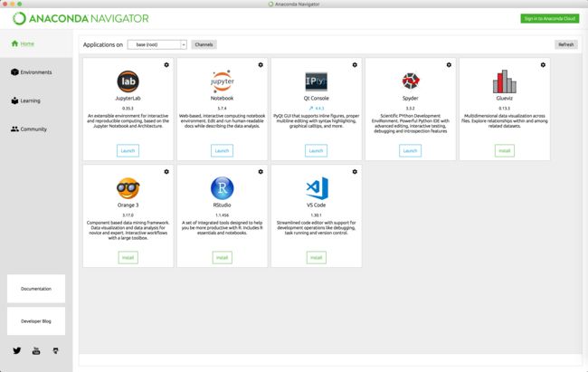Viewport: 588px width, 372px height.
Task: Click the RStudio app icon
Action: tap(222, 188)
